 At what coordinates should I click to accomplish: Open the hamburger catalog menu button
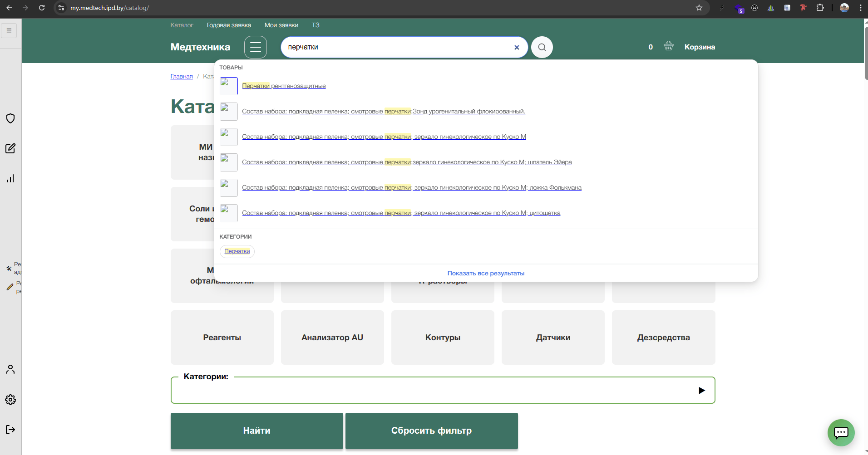pyautogui.click(x=255, y=47)
